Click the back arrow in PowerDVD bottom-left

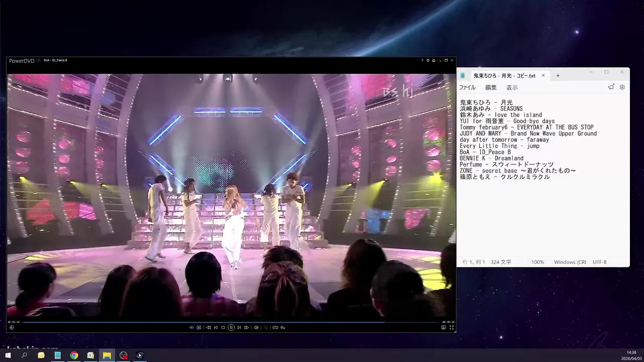click(x=12, y=327)
